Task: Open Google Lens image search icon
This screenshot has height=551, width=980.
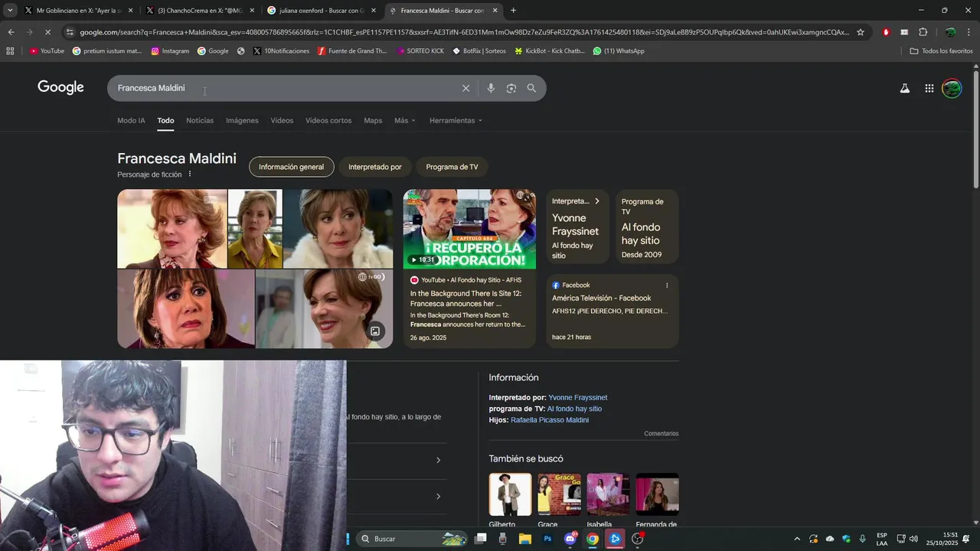Action: 511,88
